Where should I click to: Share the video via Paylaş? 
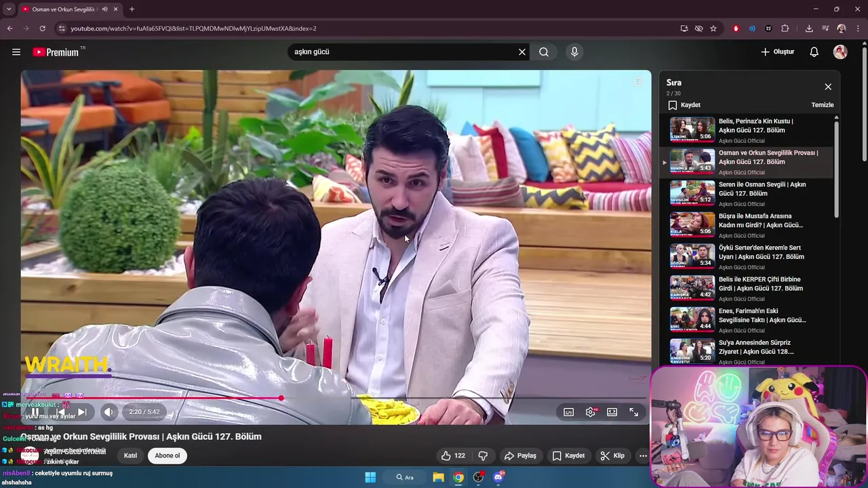point(521,455)
